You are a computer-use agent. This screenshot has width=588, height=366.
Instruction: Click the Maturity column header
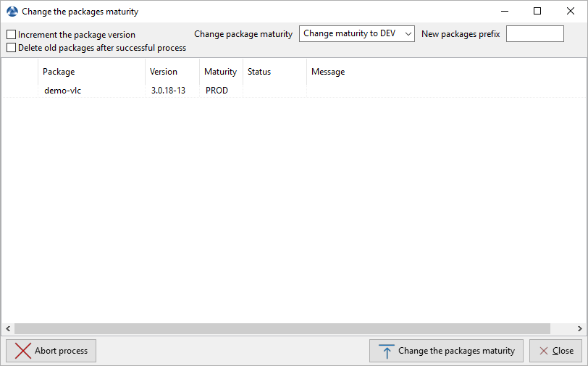220,72
